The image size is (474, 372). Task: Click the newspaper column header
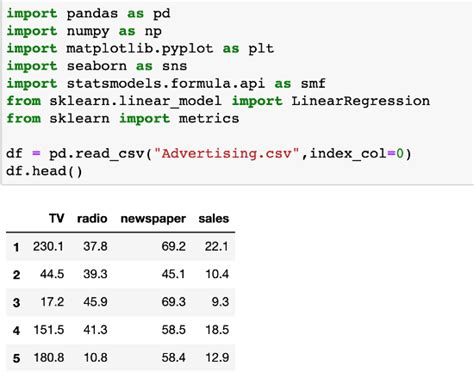153,219
